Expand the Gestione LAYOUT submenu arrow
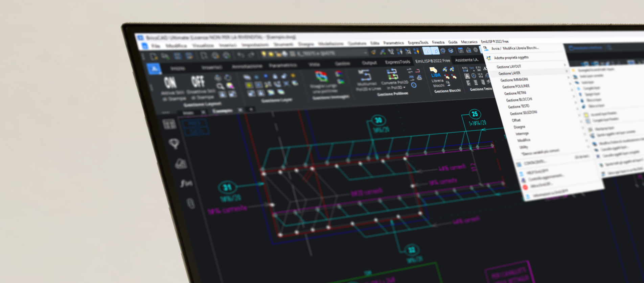 pyautogui.click(x=565, y=65)
